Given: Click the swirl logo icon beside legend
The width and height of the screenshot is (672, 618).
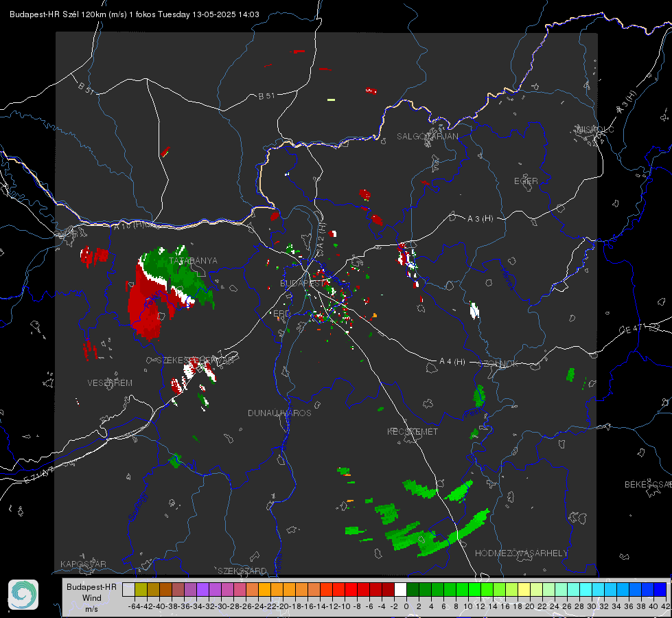Looking at the screenshot, I should pyautogui.click(x=23, y=595).
